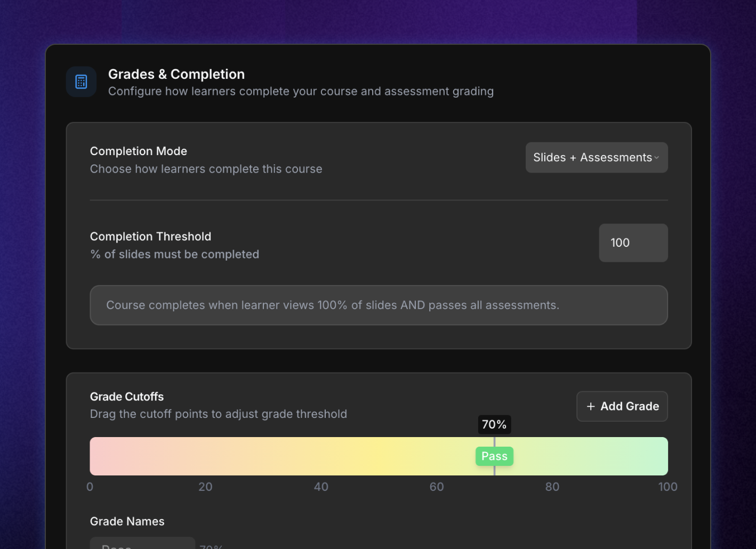Focus the Completion Threshold input showing 100

point(633,243)
